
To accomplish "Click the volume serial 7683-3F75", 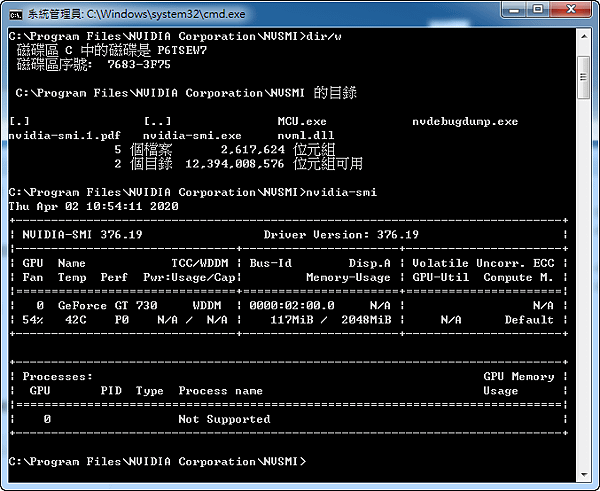I will [x=139, y=64].
